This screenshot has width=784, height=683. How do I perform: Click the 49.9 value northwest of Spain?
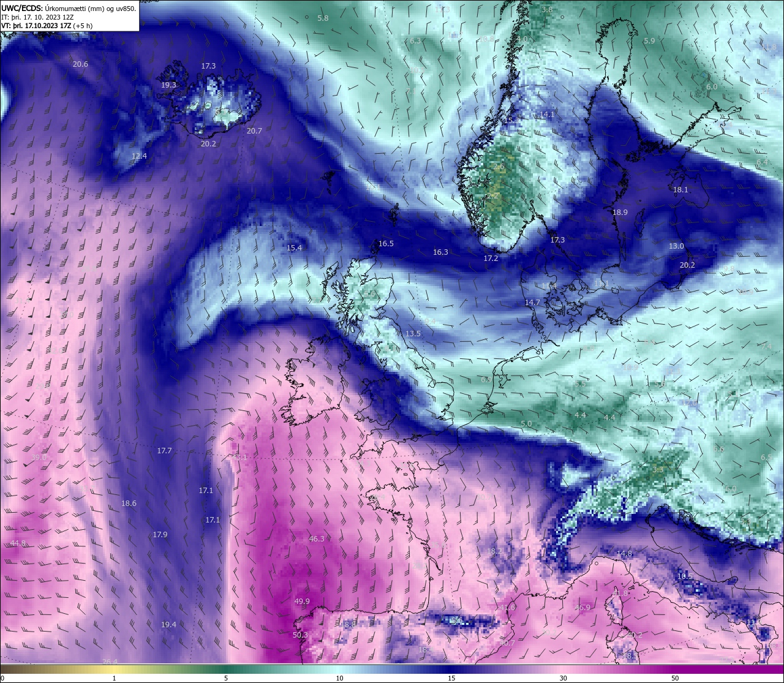[302, 602]
